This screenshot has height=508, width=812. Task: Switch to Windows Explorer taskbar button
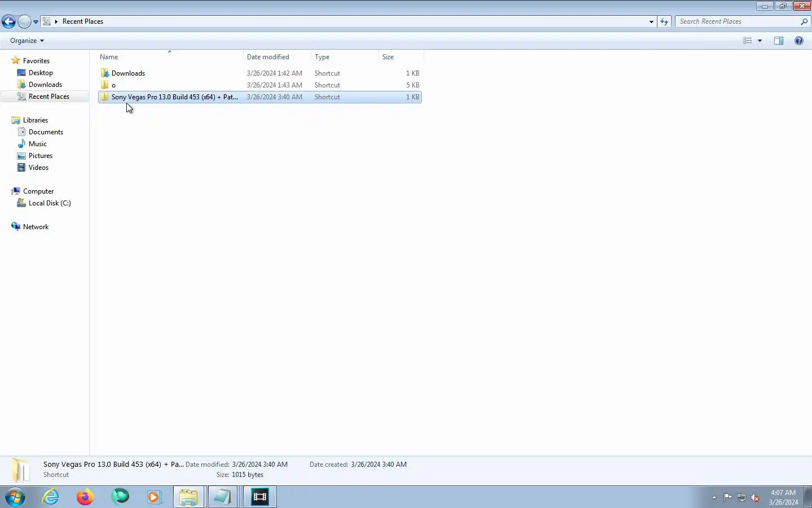(188, 497)
